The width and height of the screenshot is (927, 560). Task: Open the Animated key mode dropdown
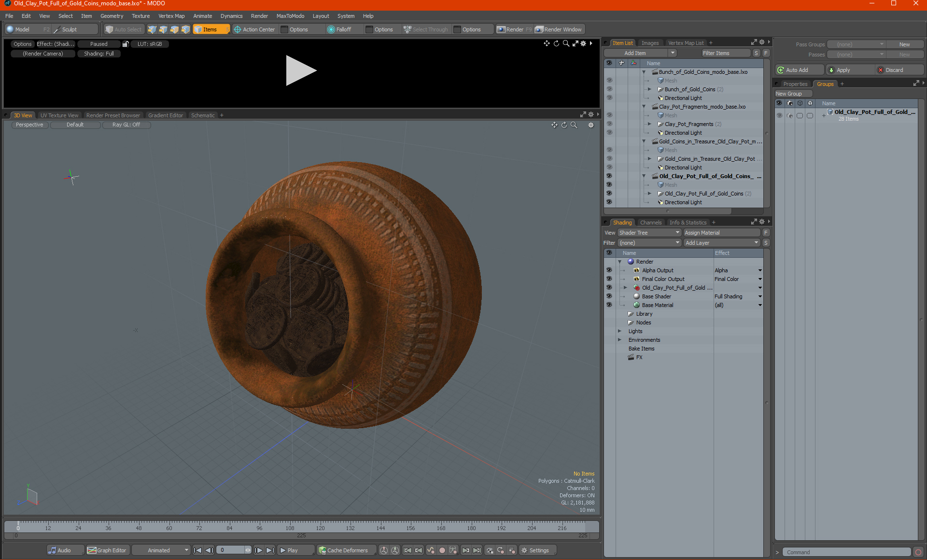click(161, 550)
